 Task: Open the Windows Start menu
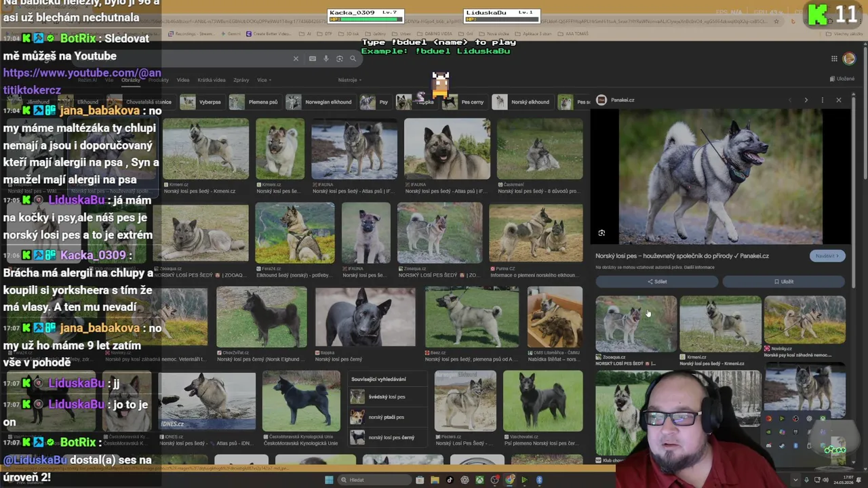click(329, 480)
